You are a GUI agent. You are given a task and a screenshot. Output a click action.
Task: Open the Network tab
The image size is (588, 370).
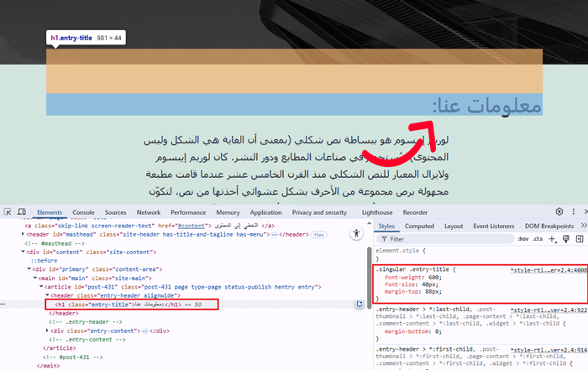[x=149, y=212]
